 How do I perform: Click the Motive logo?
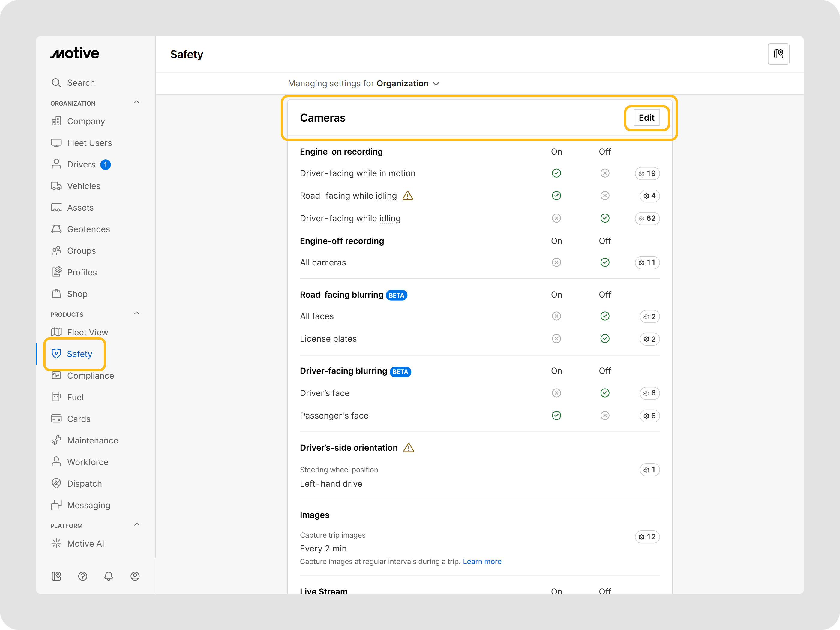coord(75,53)
